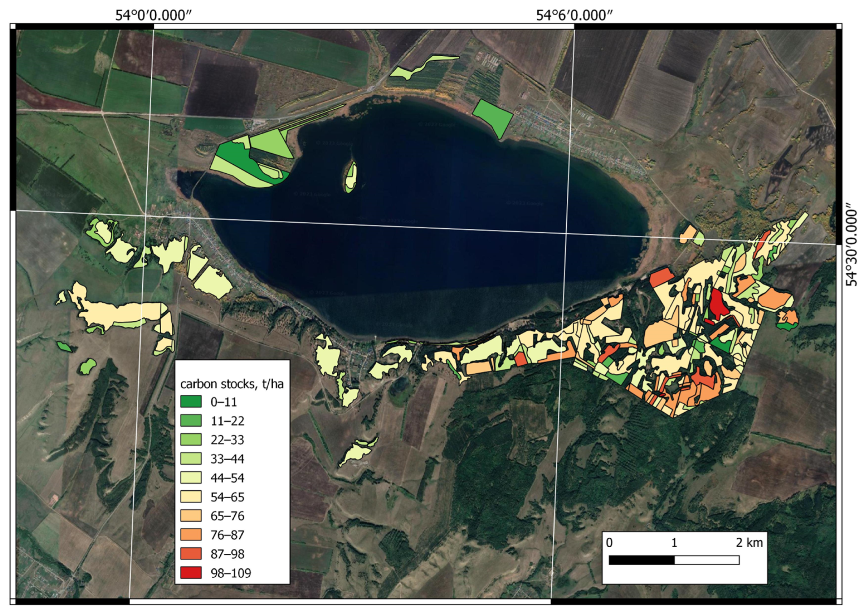The width and height of the screenshot is (865, 616).
Task: Click the '2 km' scale bar label
Action: [x=749, y=543]
